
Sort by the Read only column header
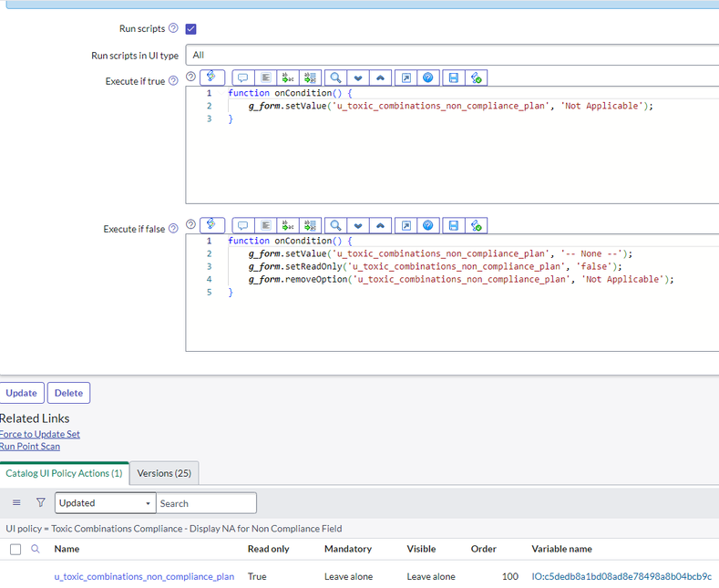click(269, 549)
